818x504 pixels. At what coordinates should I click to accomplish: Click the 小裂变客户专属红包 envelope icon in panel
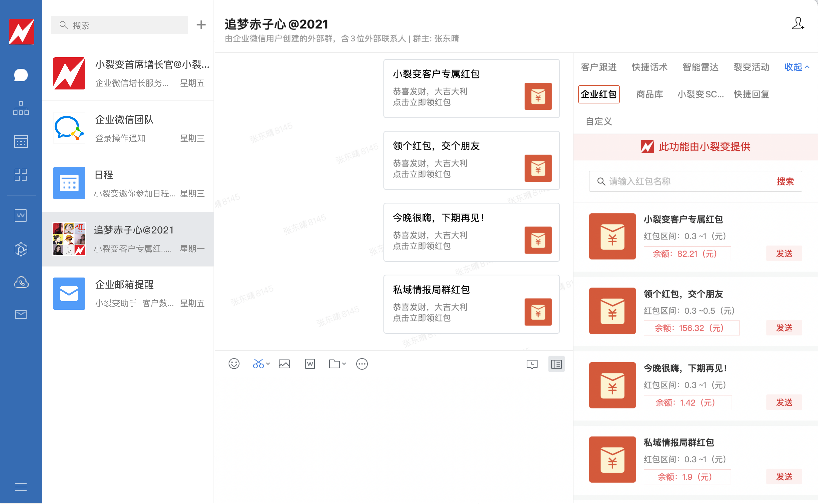click(612, 236)
